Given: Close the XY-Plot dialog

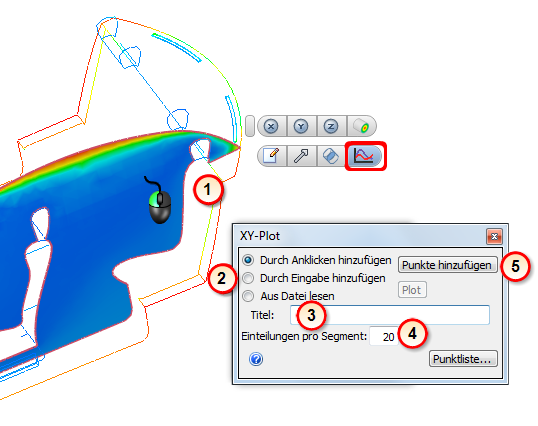Looking at the screenshot, I should tap(494, 236).
